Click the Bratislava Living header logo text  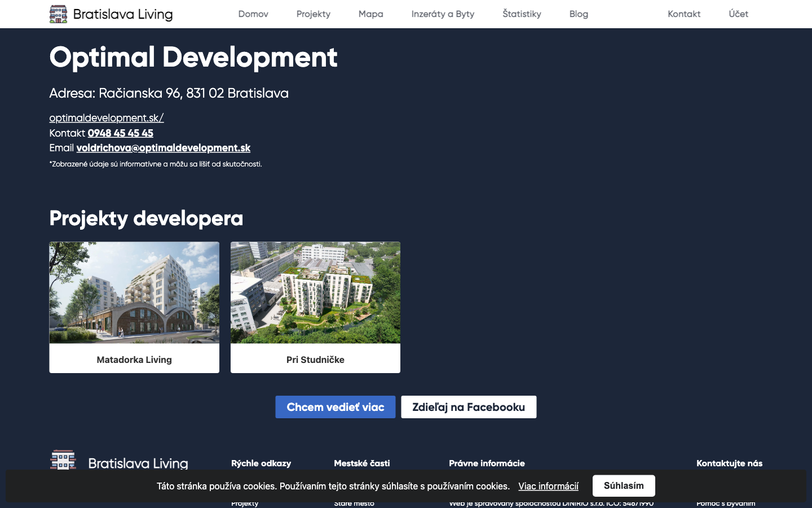click(123, 14)
